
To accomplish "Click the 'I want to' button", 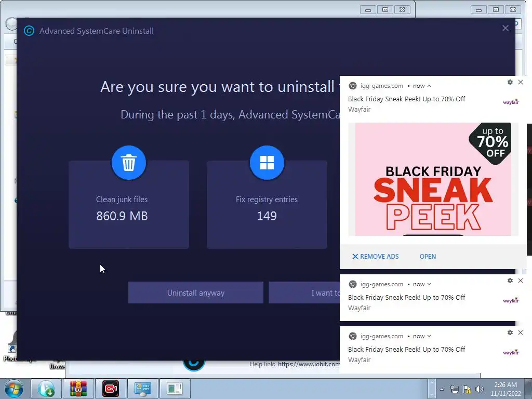I will click(304, 292).
